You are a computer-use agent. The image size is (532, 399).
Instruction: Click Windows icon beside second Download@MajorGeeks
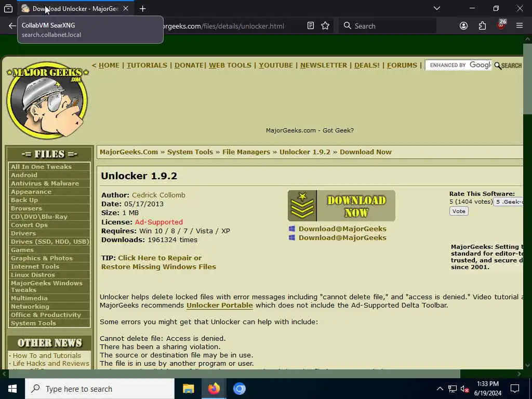[x=292, y=237]
